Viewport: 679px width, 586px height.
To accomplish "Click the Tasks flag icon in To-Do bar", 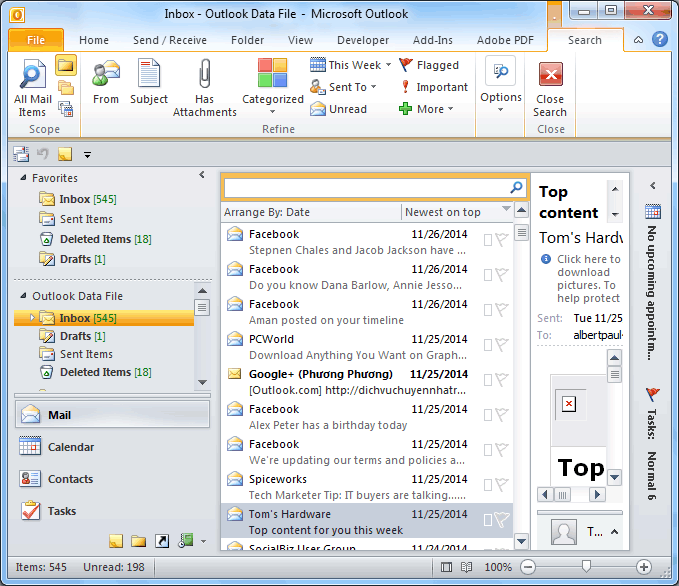I will (653, 394).
